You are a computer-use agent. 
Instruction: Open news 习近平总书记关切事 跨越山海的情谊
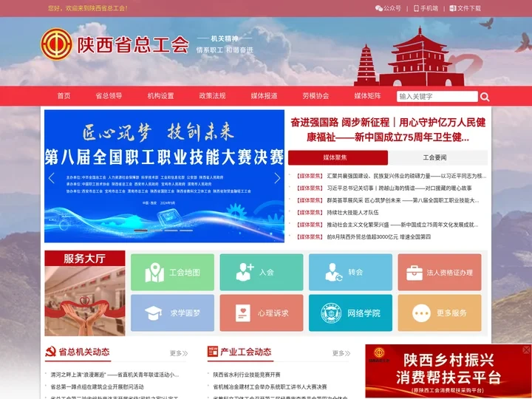coord(399,188)
